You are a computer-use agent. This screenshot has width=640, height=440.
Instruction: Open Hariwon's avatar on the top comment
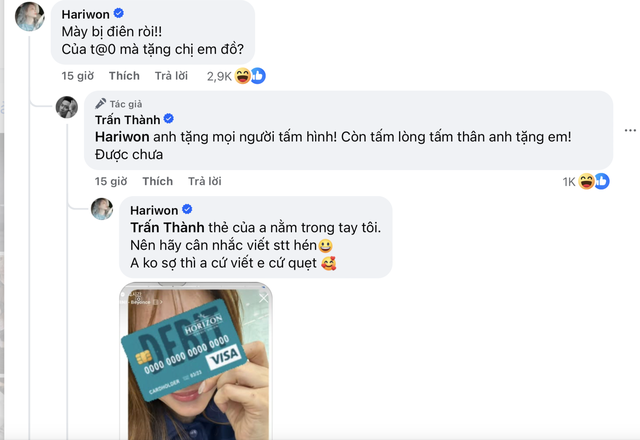30,16
